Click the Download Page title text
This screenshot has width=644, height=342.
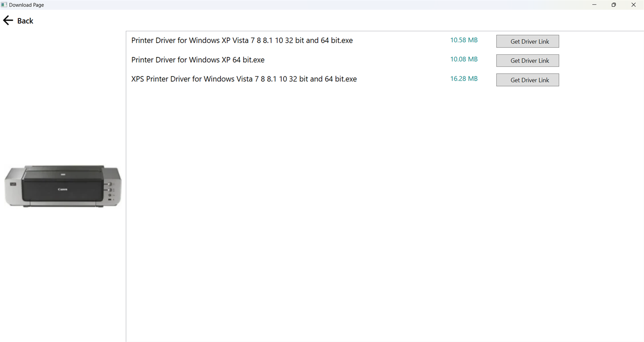(x=27, y=5)
